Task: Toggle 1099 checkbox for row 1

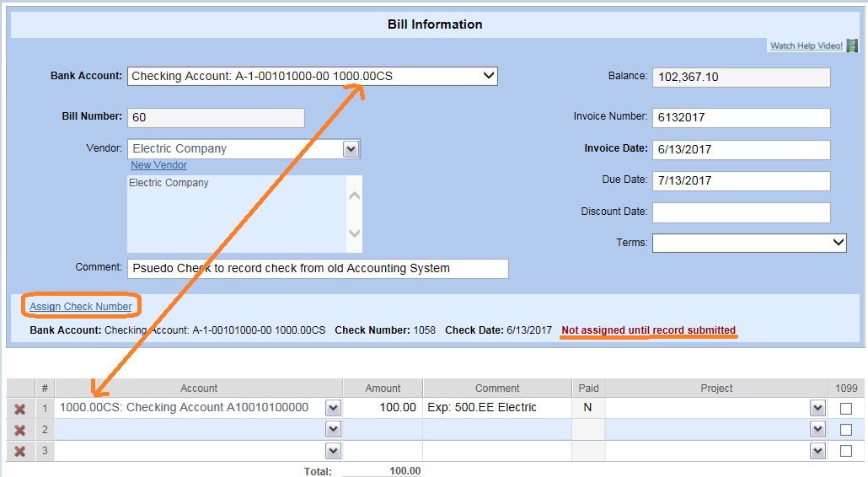Action: point(846,409)
